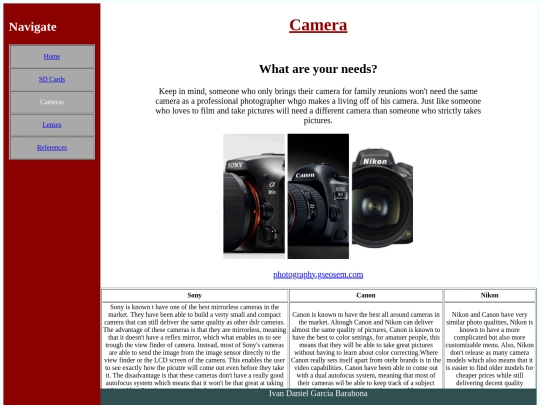Click the Canon description table cell
The image size is (540, 405).
(366, 346)
